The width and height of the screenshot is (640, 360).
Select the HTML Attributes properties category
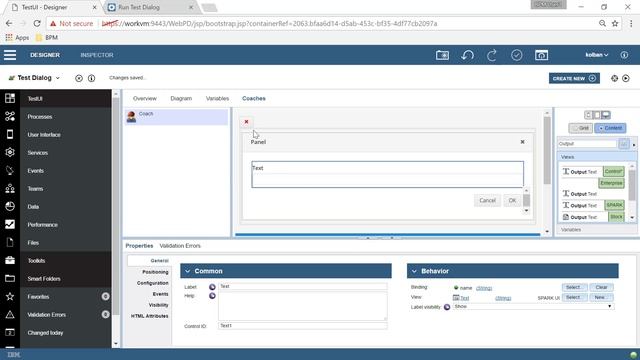pos(149,316)
